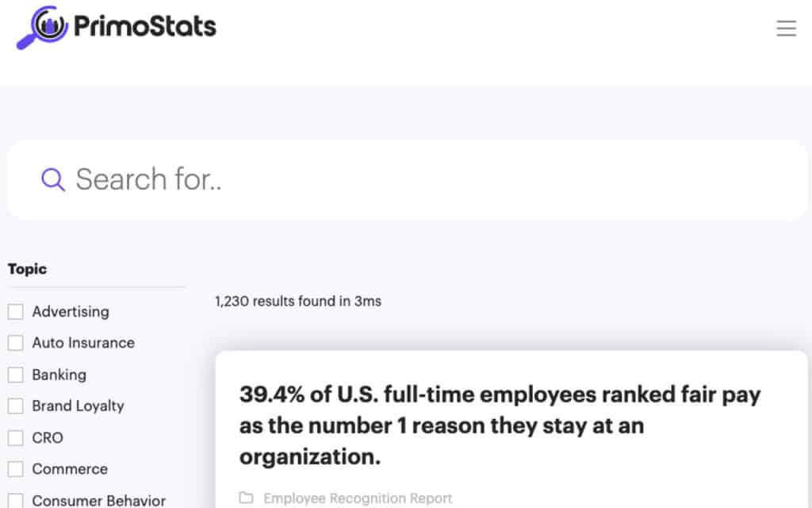This screenshot has width=812, height=508.
Task: Click the folder icon beside Employee Recognition Report
Action: click(247, 498)
